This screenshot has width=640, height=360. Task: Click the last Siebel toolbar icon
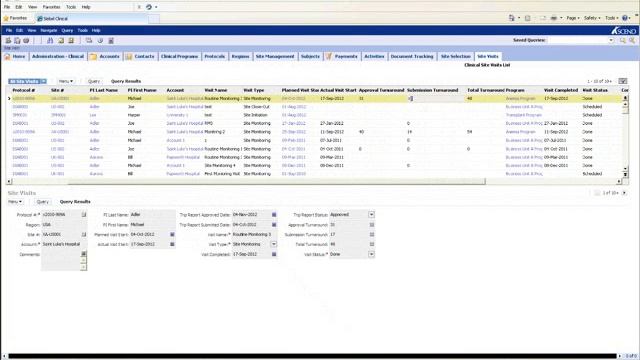tap(111, 40)
